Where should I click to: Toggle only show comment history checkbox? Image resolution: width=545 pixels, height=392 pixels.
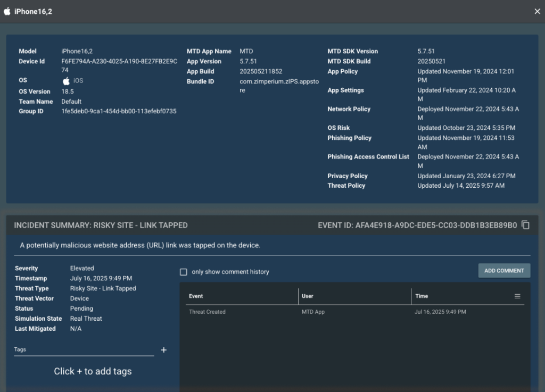(184, 272)
